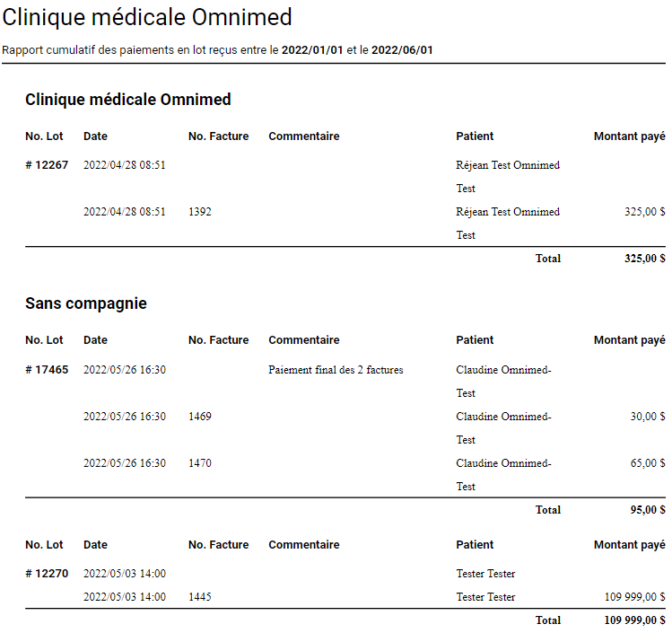Click the 65,00 $ paid amount

coord(647,463)
